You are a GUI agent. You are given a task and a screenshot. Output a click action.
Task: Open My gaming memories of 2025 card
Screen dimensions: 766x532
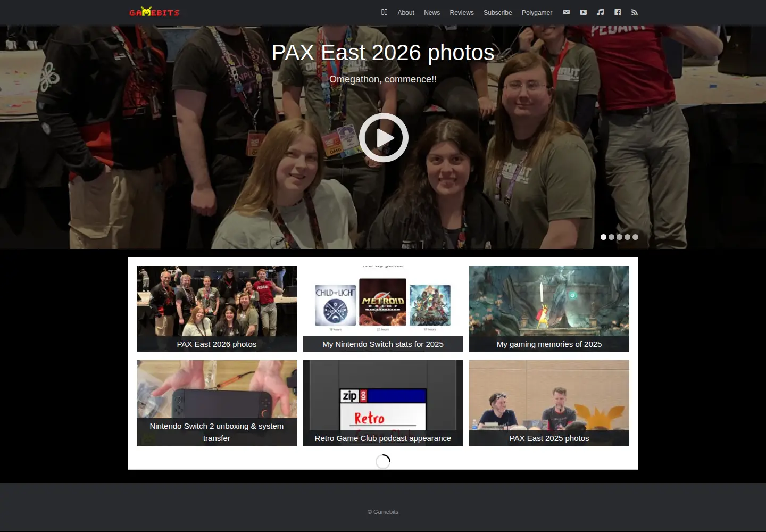[549, 309]
